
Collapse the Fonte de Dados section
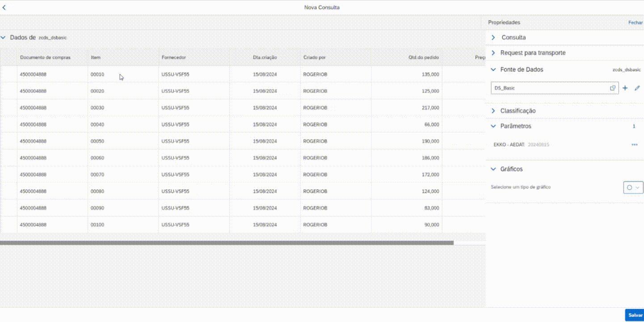click(x=493, y=70)
